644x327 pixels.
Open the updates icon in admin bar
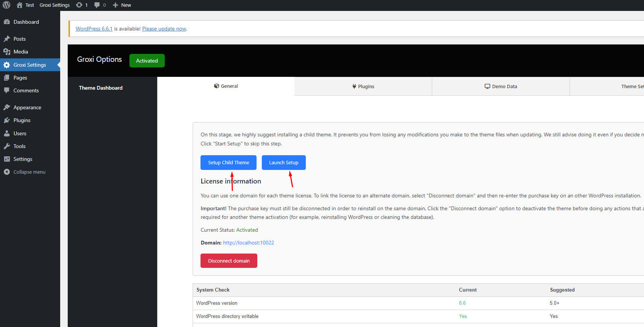click(x=79, y=5)
